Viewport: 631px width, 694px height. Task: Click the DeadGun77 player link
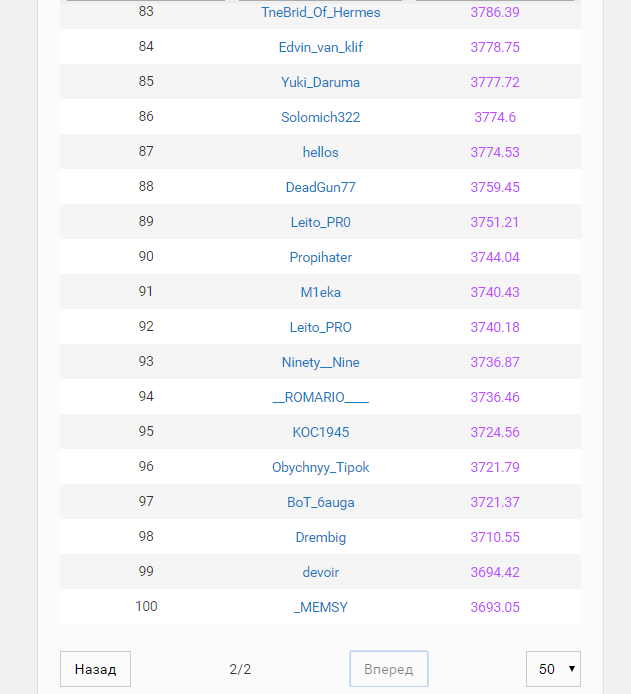pos(320,187)
